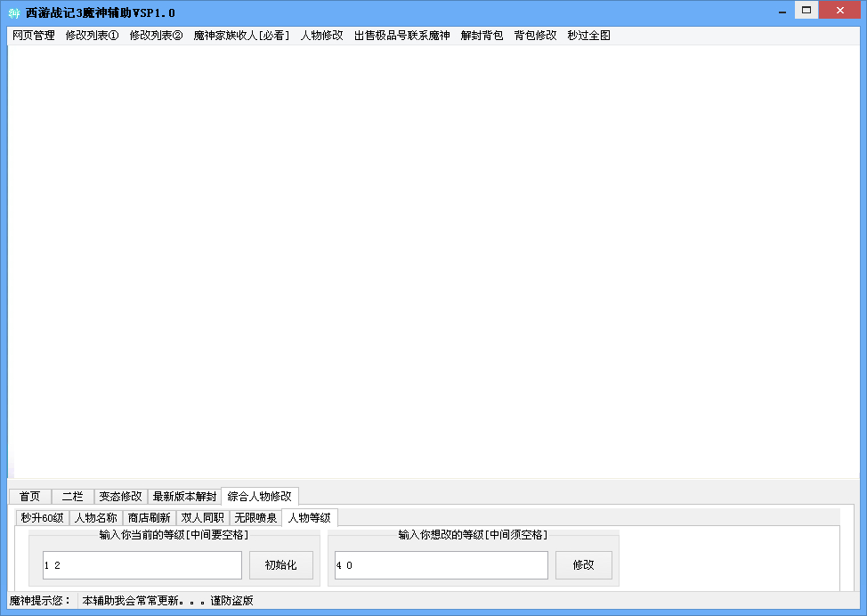
Task: Click the 魔神提示您 status bar label
Action: click(40, 601)
